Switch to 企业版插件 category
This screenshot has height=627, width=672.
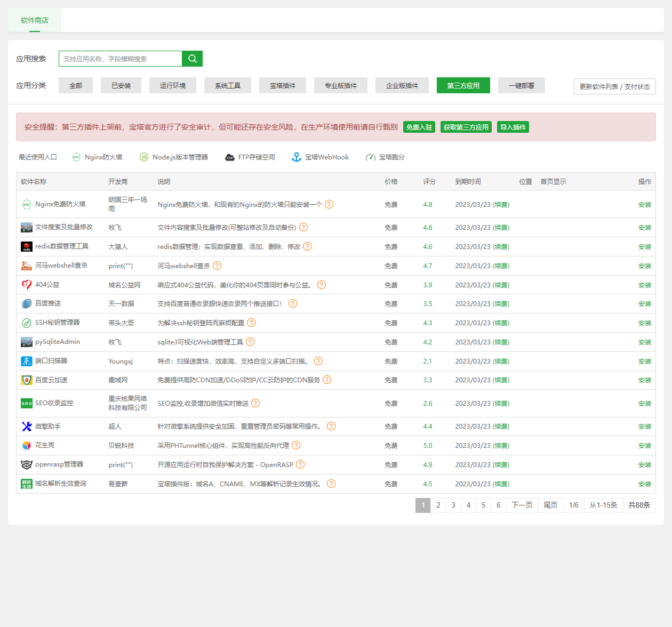pyautogui.click(x=402, y=85)
